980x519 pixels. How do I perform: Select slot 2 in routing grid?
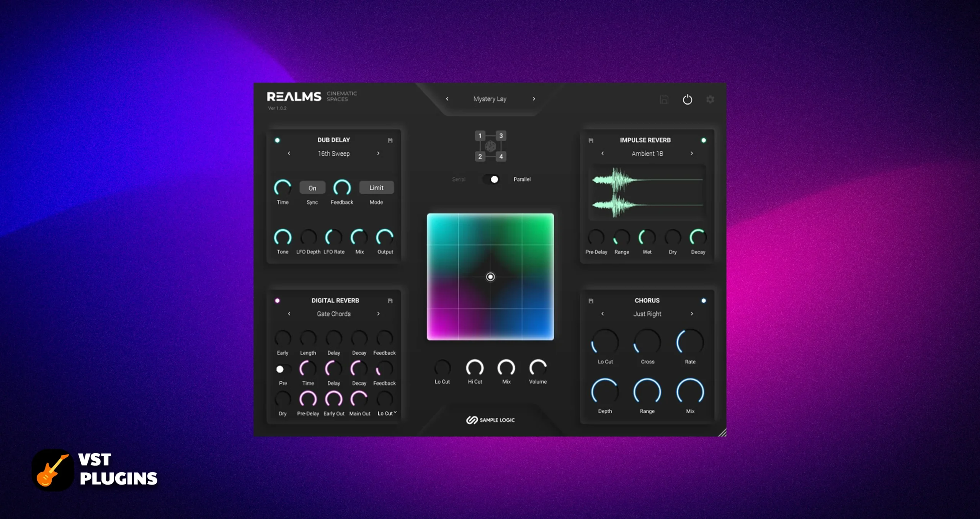(x=480, y=156)
